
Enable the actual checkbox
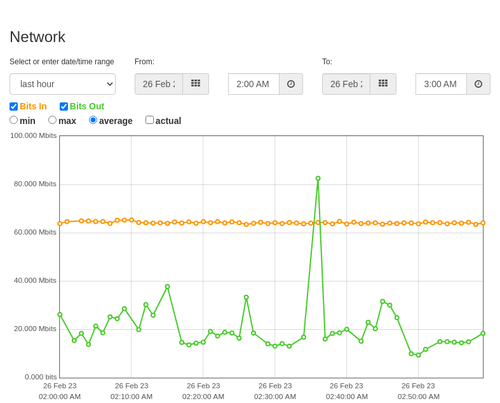(x=150, y=120)
